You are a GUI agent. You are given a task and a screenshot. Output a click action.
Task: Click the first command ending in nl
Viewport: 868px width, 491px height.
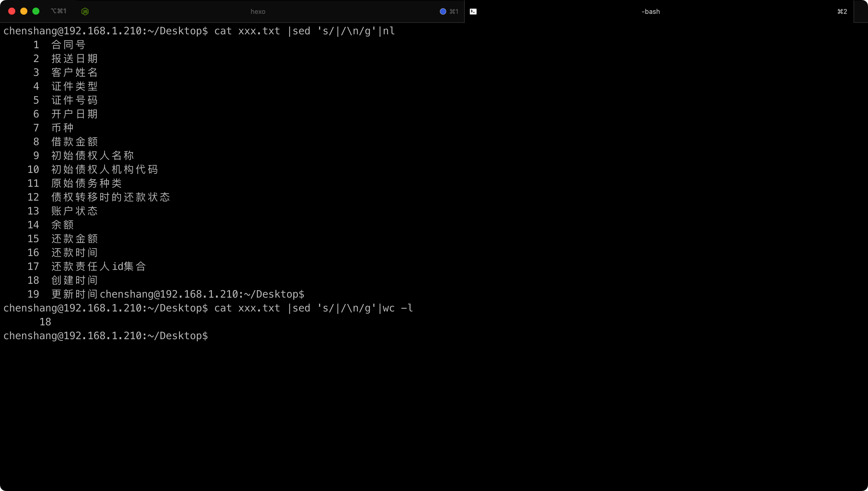tap(304, 31)
